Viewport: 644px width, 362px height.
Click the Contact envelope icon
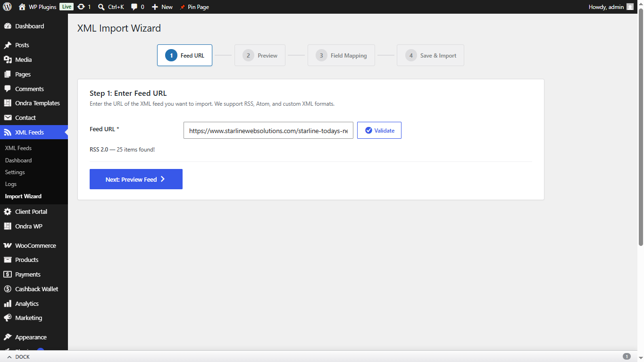tap(8, 118)
